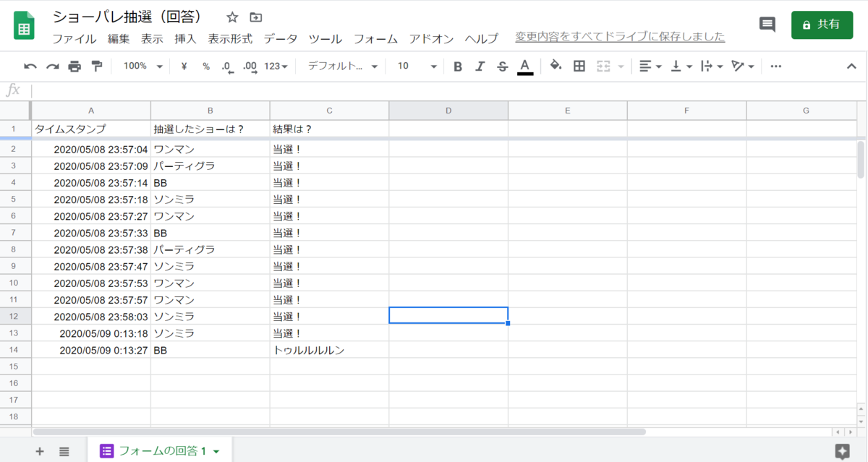This screenshot has height=462, width=868.
Task: Select the フォームの回答 1 sheet tab
Action: pos(160,450)
